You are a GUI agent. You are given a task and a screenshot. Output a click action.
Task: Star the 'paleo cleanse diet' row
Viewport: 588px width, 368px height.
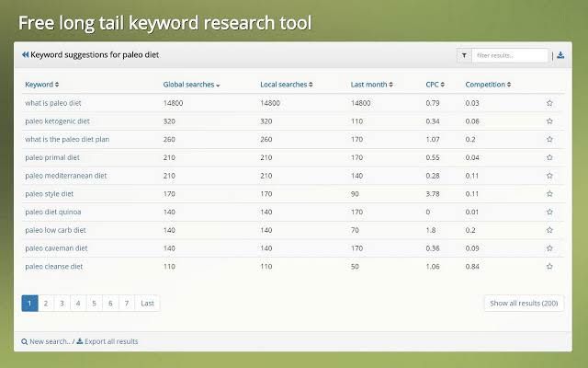(549, 267)
